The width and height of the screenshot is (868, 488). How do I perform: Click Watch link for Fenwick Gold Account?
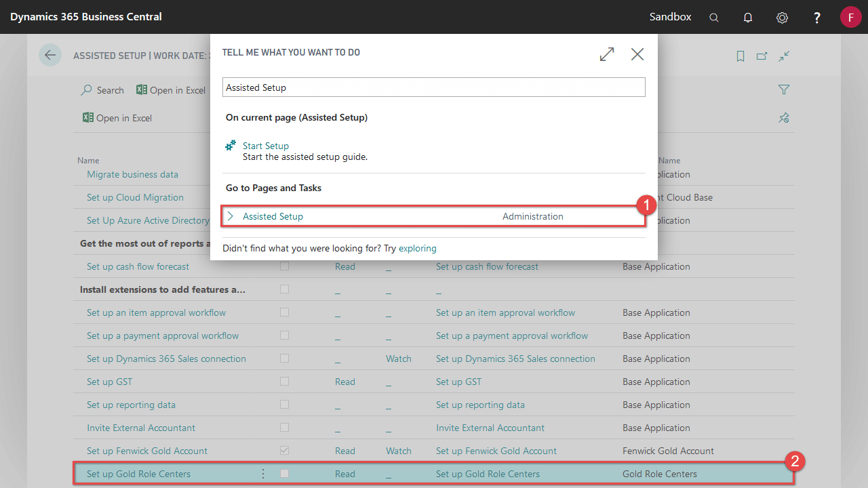(399, 451)
